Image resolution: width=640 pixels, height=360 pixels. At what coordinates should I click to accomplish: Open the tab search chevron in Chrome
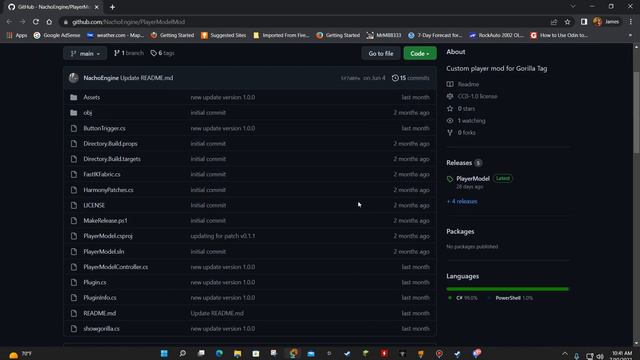pos(573,7)
